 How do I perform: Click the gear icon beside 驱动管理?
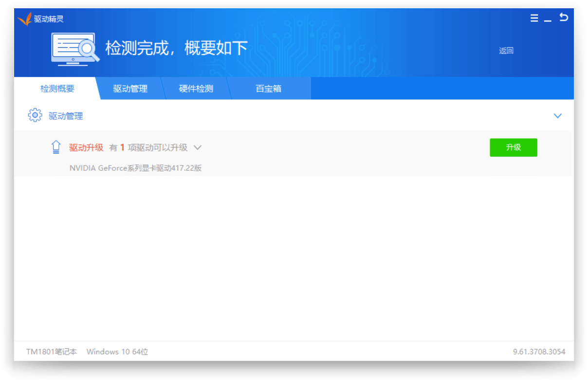point(35,115)
